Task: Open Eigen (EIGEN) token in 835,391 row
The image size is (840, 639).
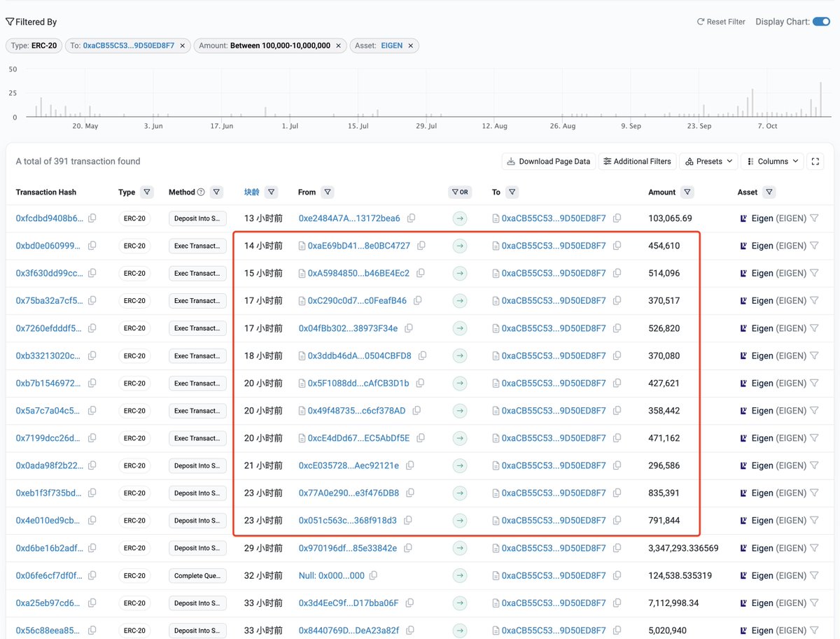Action: (x=779, y=493)
